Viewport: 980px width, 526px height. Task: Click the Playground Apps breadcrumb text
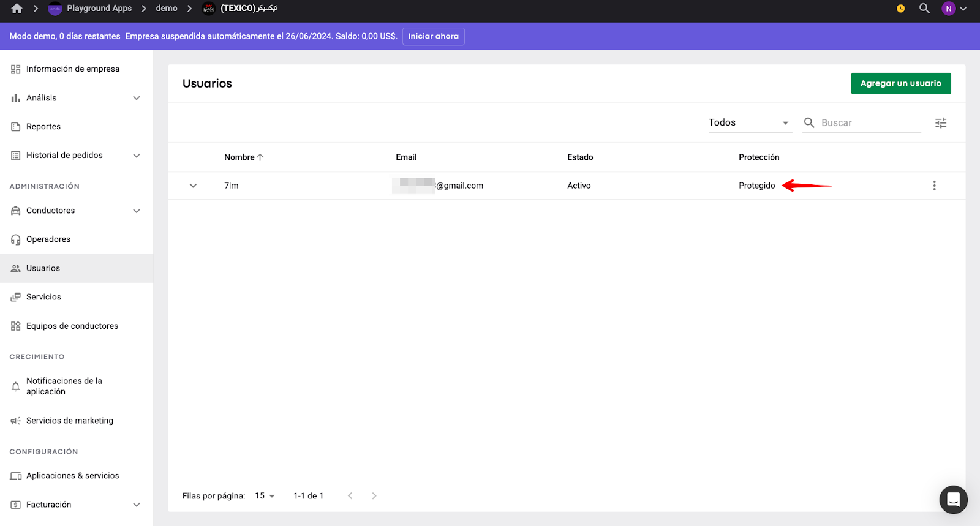pos(99,9)
